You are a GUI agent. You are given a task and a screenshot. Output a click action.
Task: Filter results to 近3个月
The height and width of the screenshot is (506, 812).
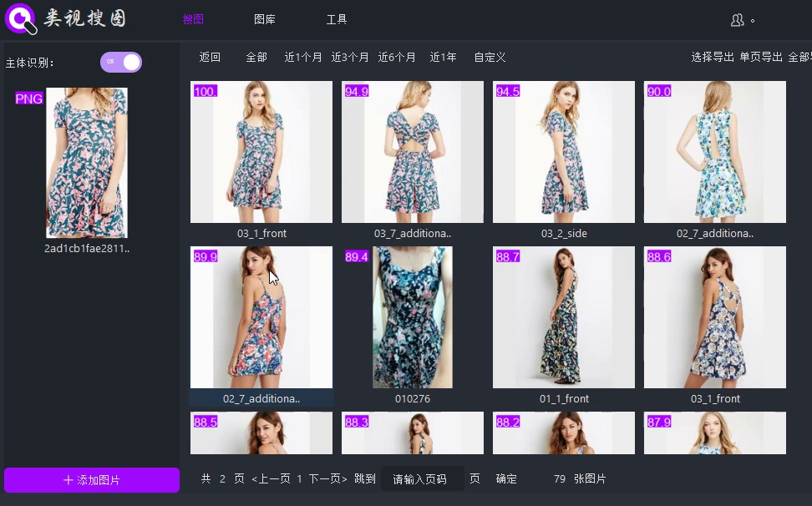[349, 57]
